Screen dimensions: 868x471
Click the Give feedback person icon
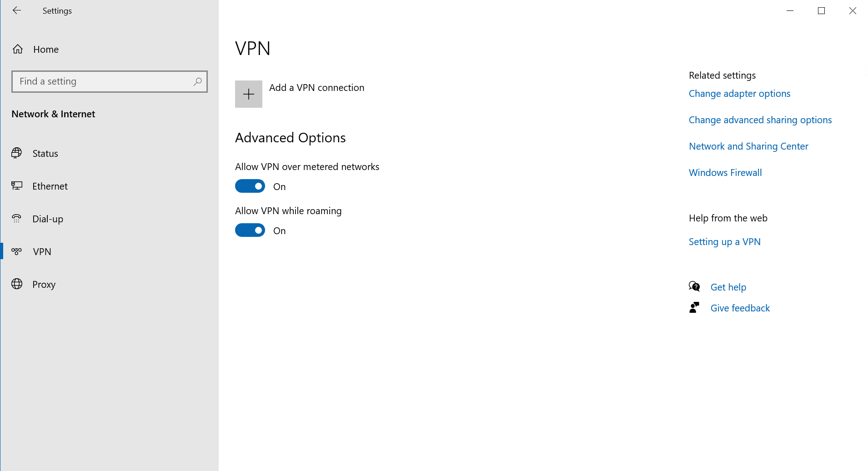694,307
